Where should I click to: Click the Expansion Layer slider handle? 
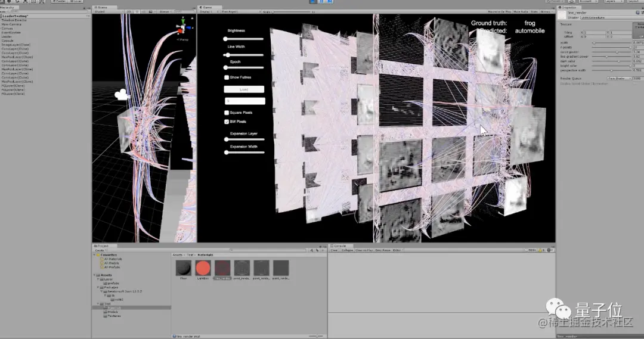227,139
